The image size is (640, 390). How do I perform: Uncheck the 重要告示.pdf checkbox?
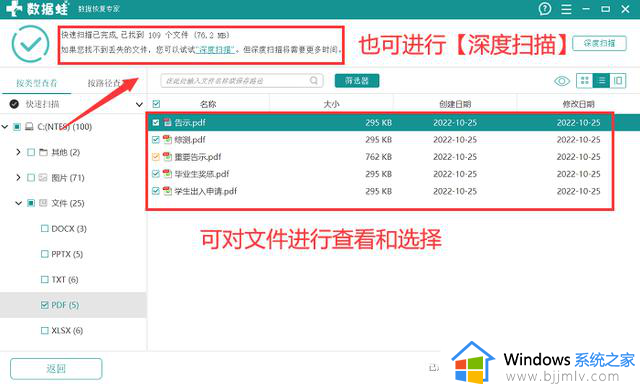point(156,157)
